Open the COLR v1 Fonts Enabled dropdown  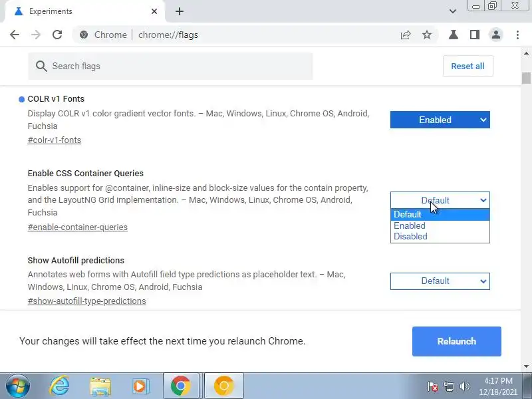[440, 120]
